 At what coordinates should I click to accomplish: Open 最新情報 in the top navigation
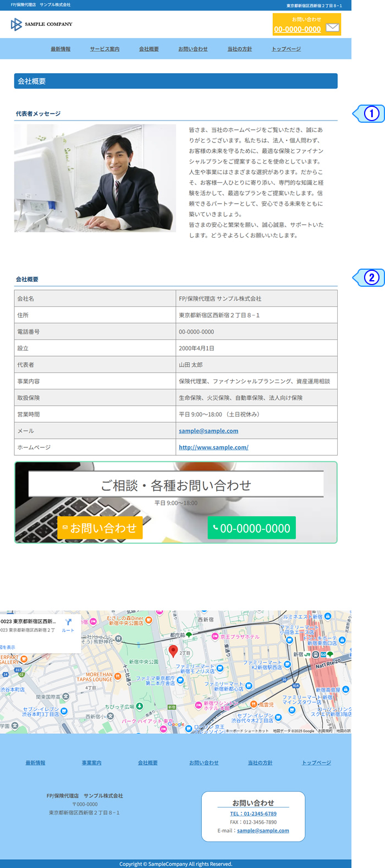click(x=61, y=49)
